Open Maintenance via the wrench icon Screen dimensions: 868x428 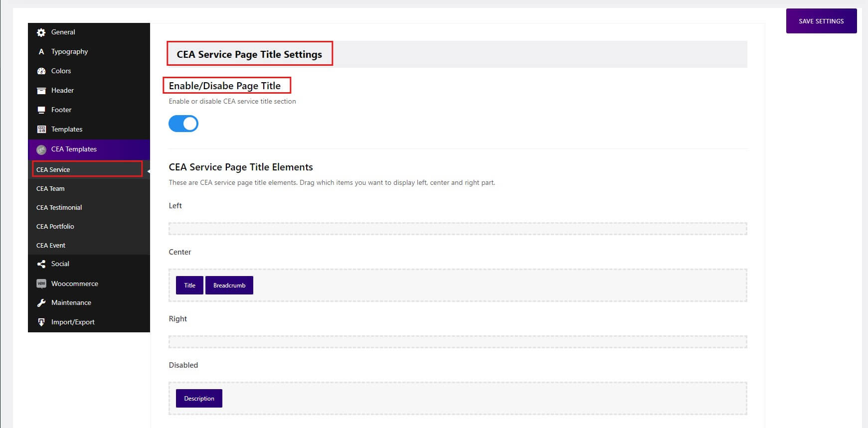tap(41, 303)
